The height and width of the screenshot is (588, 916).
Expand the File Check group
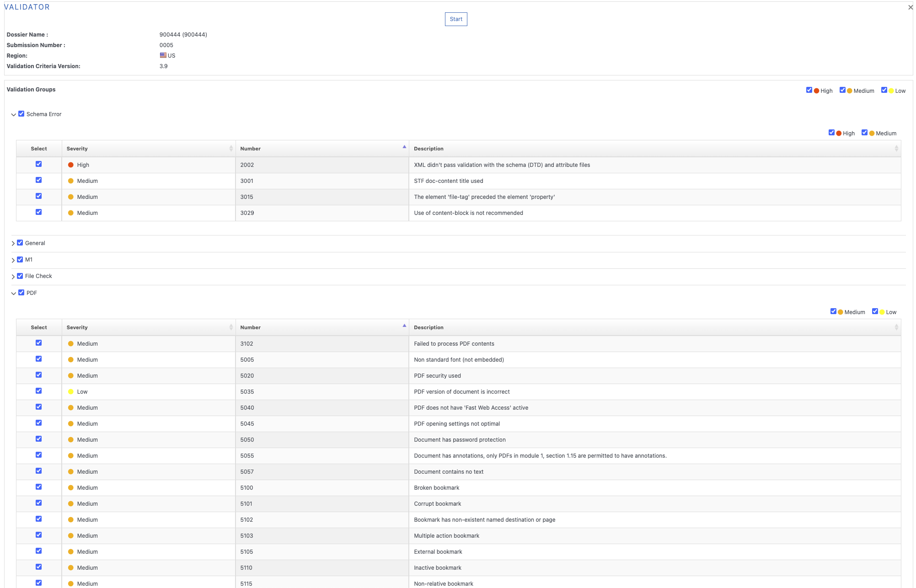click(x=13, y=277)
